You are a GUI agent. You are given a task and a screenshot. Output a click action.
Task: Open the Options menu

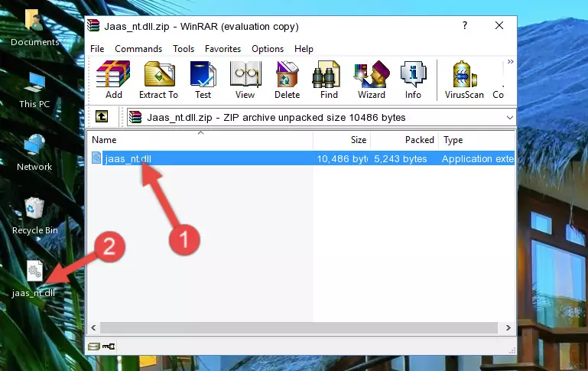click(x=268, y=49)
